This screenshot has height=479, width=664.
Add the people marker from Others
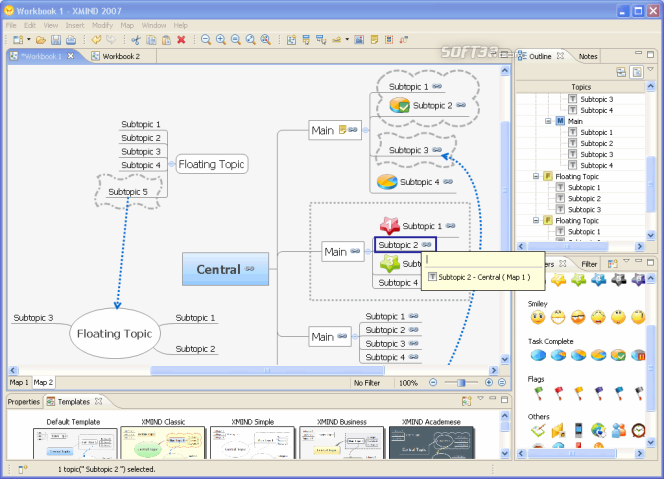(x=618, y=430)
